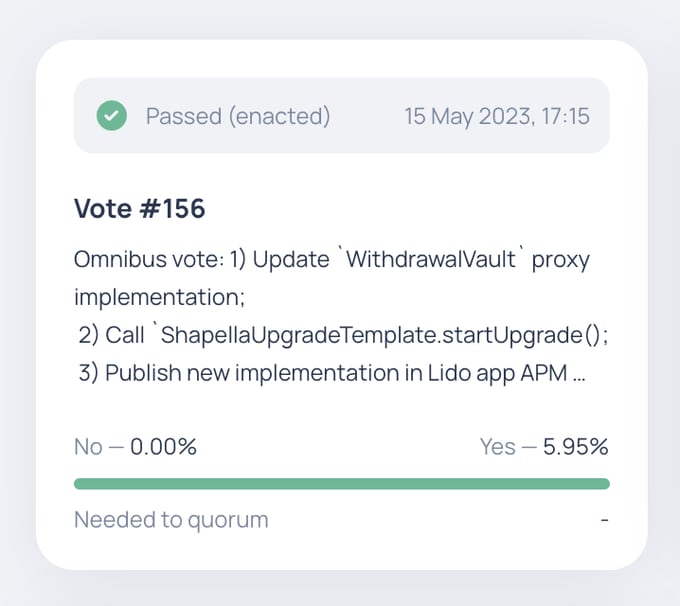Click the No vote label
This screenshot has height=606, width=680.
(x=88, y=446)
